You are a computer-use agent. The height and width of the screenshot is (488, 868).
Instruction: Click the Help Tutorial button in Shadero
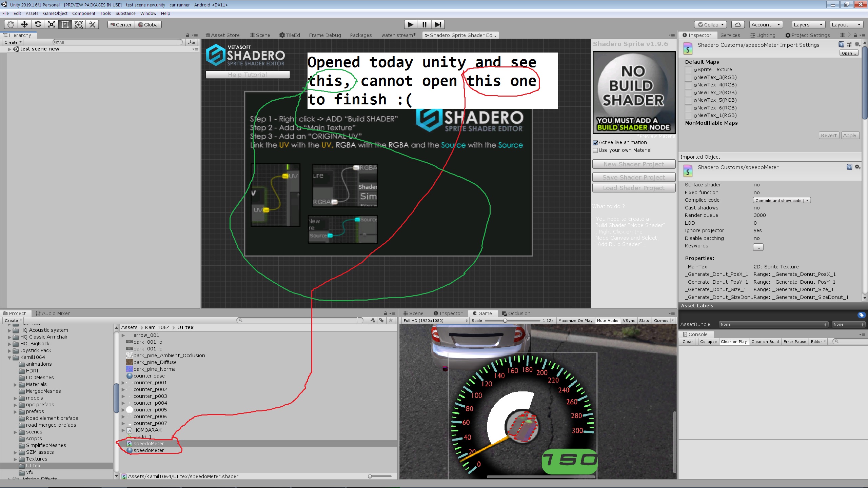[247, 74]
